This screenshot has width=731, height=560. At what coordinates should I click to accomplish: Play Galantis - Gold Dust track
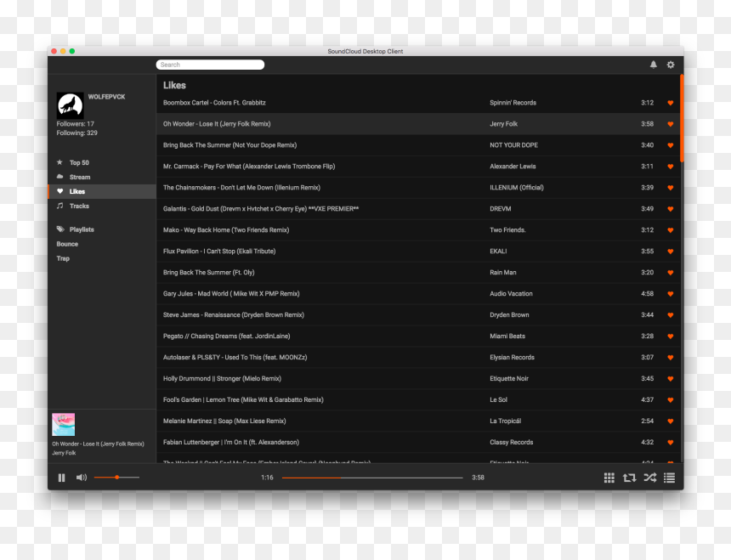coord(261,209)
